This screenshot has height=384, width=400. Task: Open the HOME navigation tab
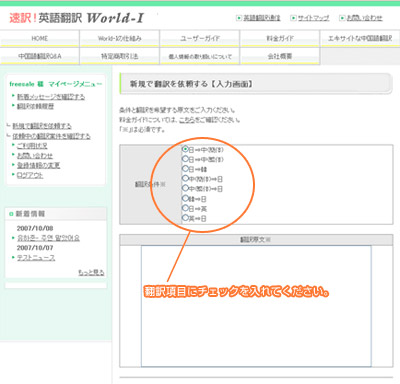click(x=40, y=38)
